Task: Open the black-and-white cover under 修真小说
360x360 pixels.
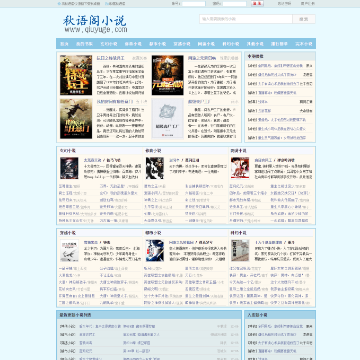Action: tap(155, 168)
